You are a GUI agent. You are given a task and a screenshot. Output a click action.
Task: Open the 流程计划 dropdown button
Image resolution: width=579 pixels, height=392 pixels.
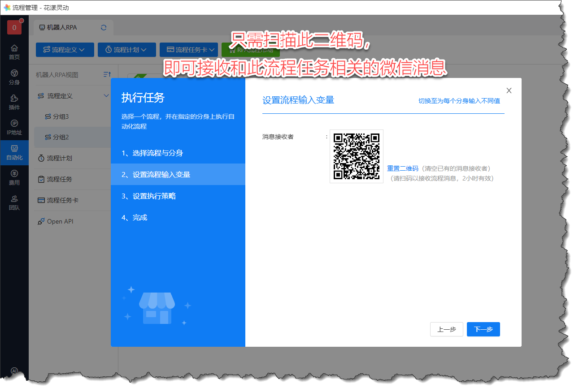127,50
